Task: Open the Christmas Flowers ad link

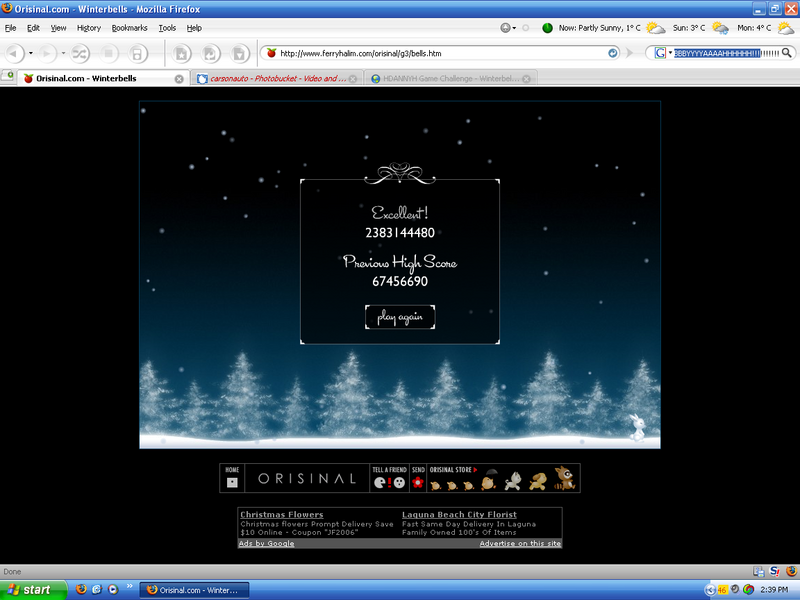Action: click(282, 515)
